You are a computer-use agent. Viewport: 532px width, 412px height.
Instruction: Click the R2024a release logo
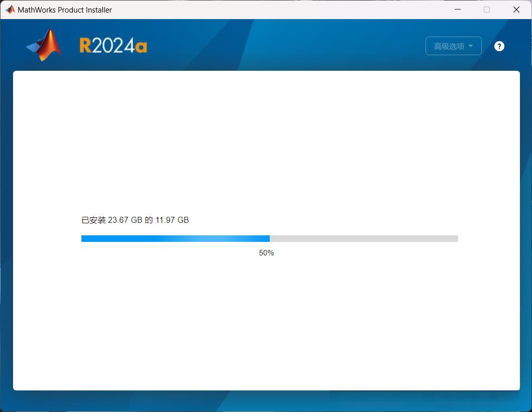point(114,45)
